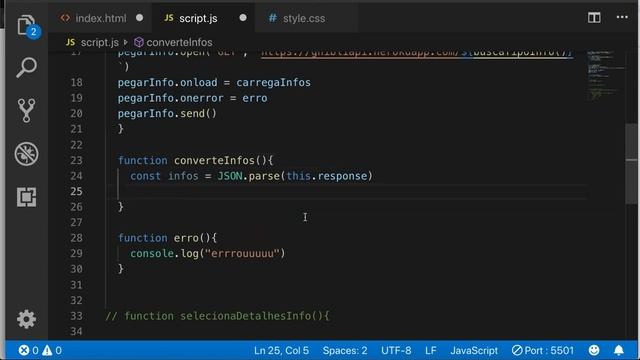This screenshot has height=360, width=640.
Task: Change indentation via Spaces: 2
Action: [x=345, y=351]
